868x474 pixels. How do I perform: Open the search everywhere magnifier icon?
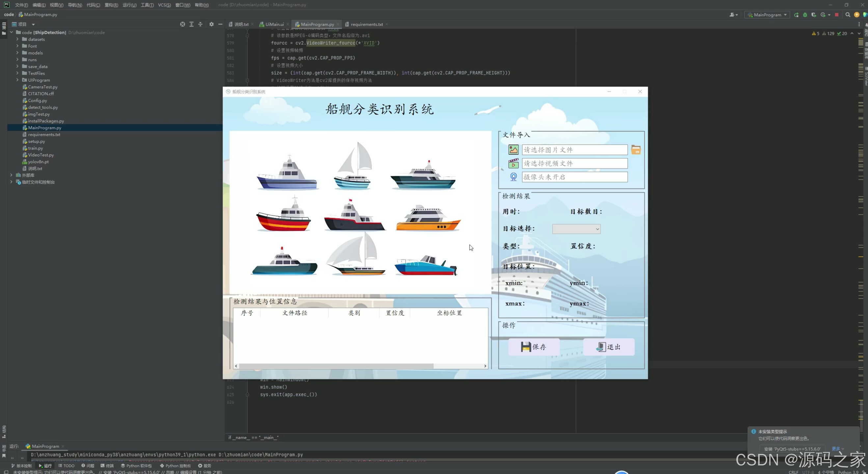pyautogui.click(x=848, y=15)
